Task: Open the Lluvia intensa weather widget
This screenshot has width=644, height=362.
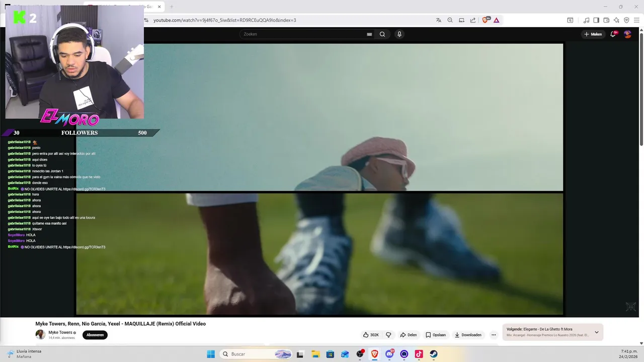Action: 24,354
